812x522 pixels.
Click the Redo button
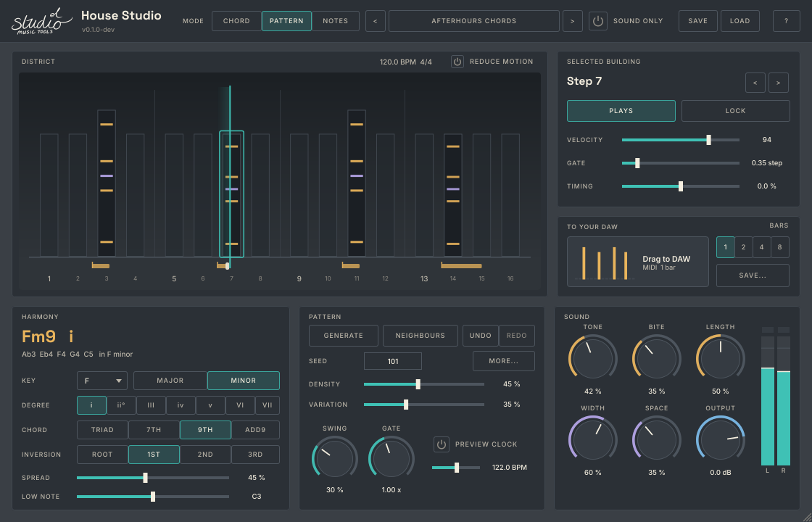click(x=516, y=336)
